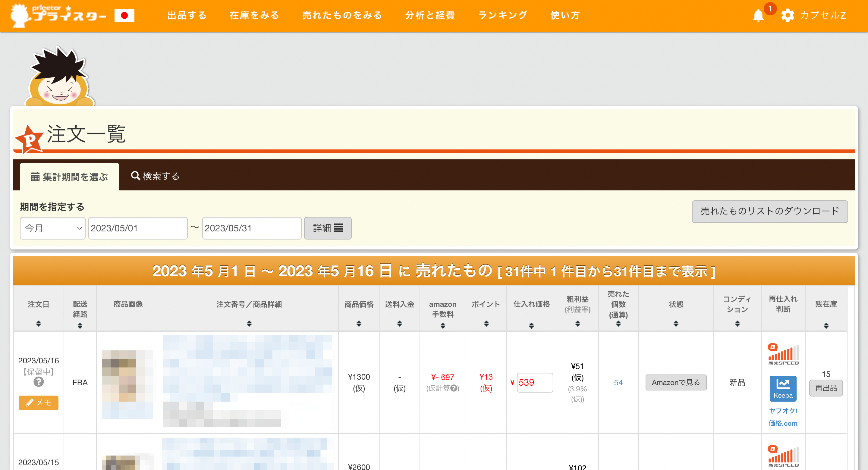Click start date field 2023/05/01

[x=138, y=228]
